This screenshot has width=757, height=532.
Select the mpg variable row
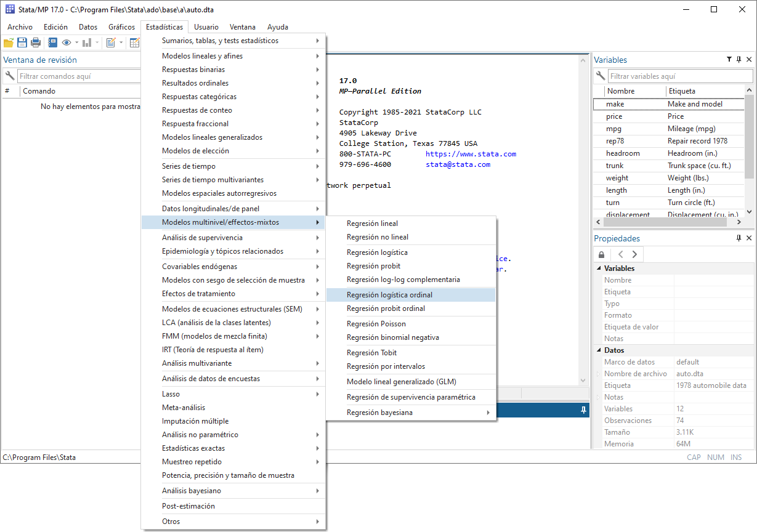(669, 129)
